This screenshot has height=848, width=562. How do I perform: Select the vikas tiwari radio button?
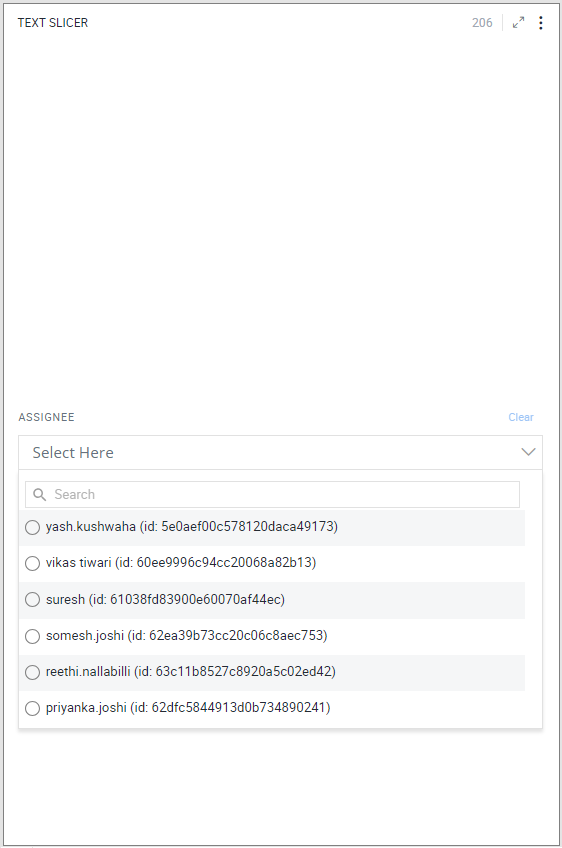point(32,563)
